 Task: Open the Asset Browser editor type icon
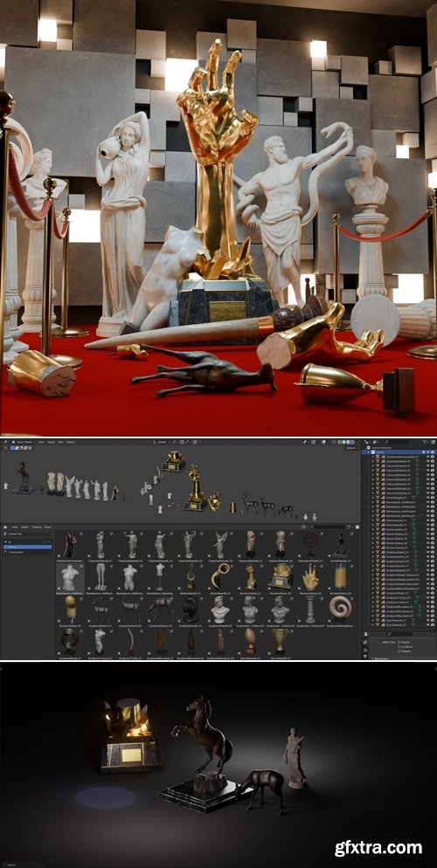point(5,527)
